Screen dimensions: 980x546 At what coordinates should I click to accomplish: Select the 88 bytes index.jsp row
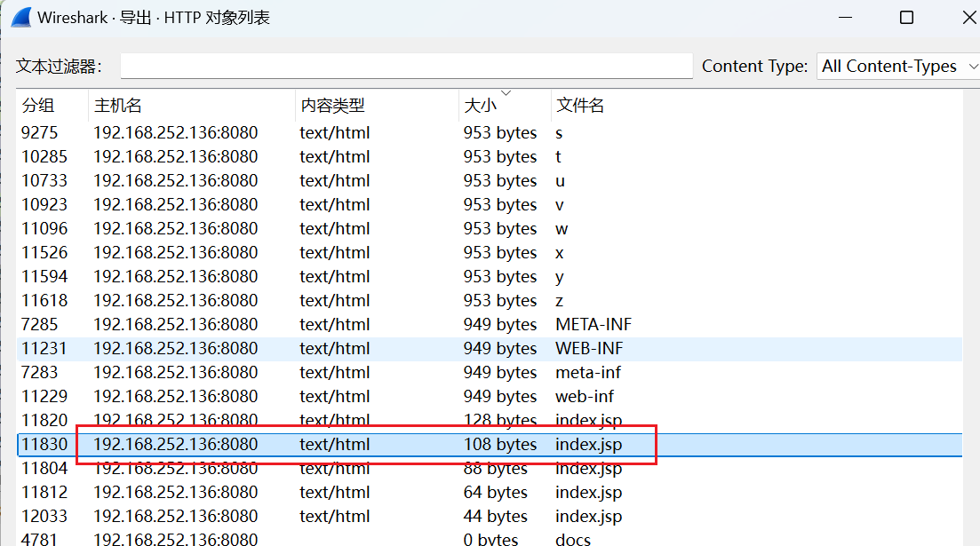coord(355,468)
